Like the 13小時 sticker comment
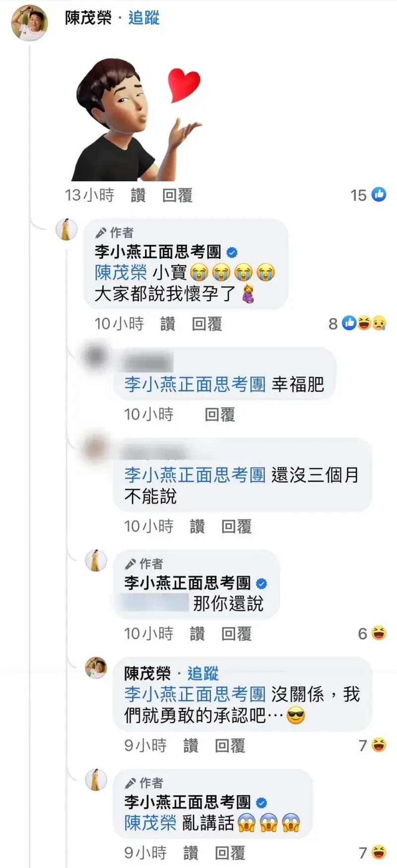397x868 pixels. [138, 195]
